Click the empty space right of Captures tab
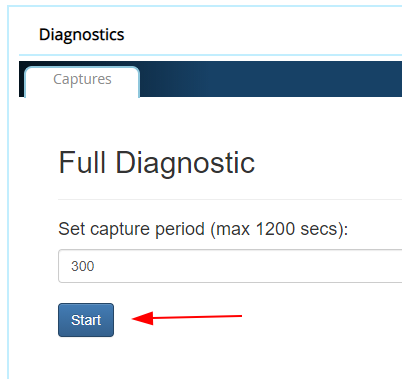414x389 pixels. click(270, 79)
